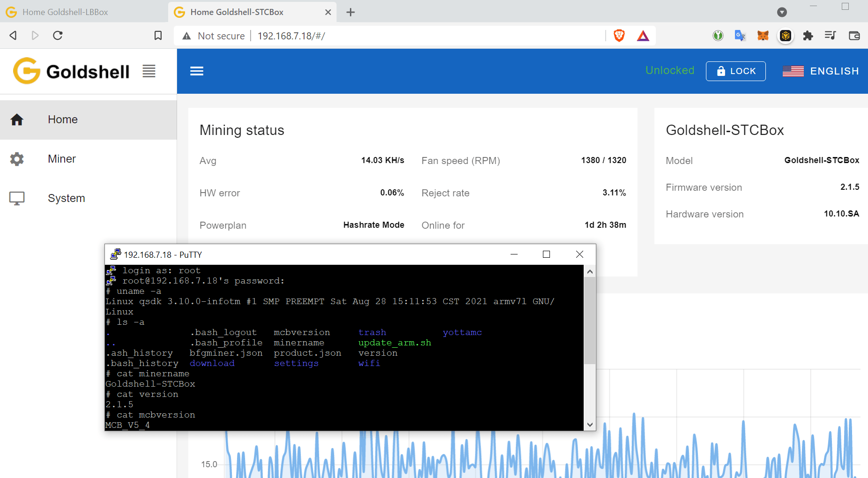This screenshot has height=478, width=868.
Task: Collapse the sidebar using the lines icon beside the logo
Action: coord(149,71)
